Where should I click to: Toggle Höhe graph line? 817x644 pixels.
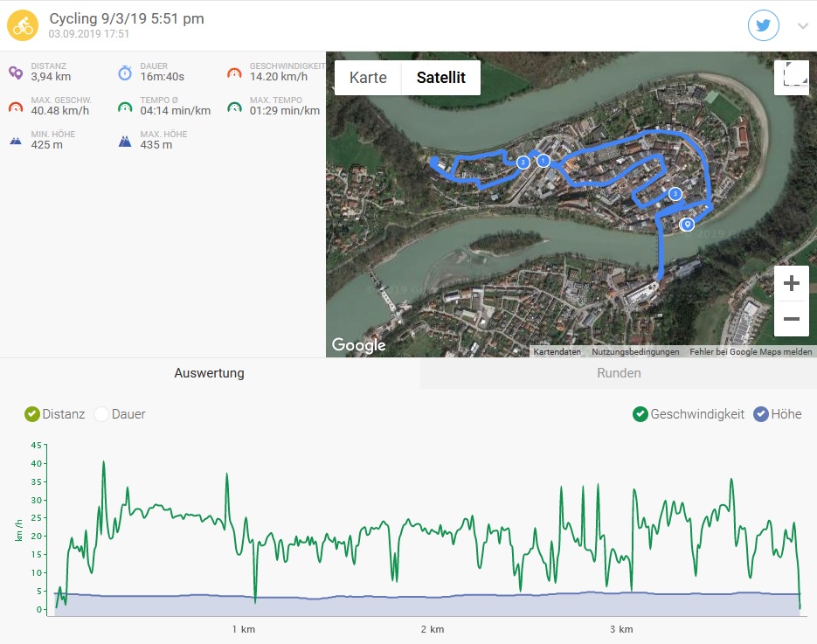760,414
